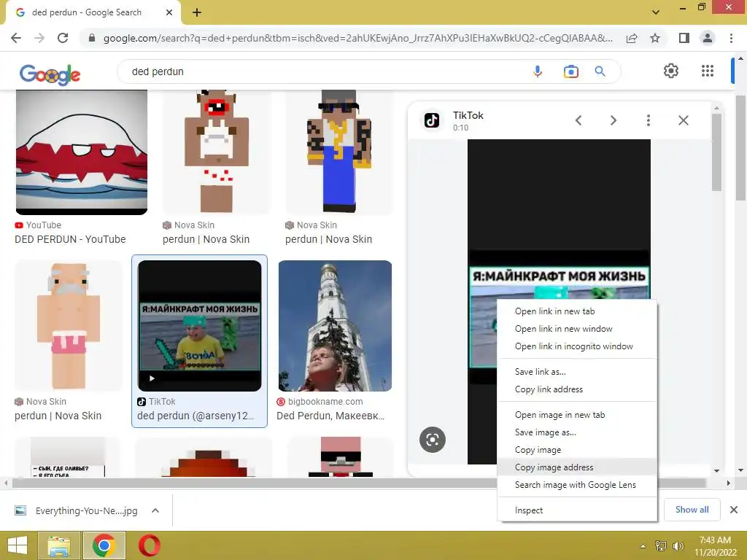The height and width of the screenshot is (560, 747).
Task: Click the Chrome taskbar icon
Action: click(x=104, y=545)
